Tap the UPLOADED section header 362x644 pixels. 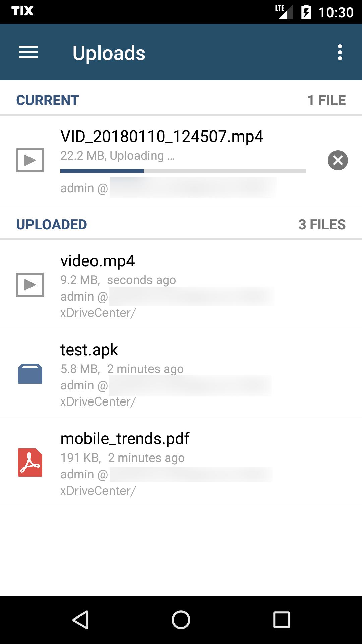pyautogui.click(x=52, y=225)
